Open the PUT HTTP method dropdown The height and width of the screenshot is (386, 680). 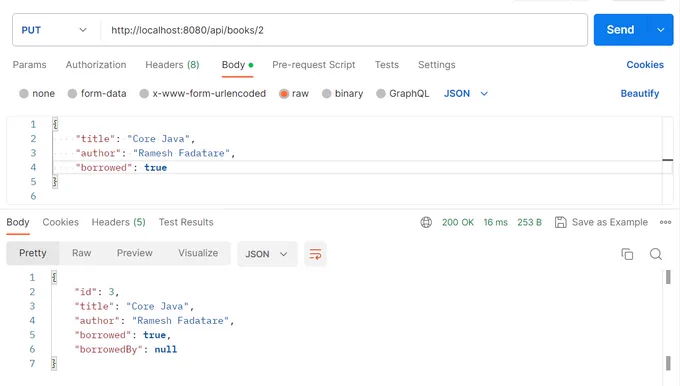(54, 30)
